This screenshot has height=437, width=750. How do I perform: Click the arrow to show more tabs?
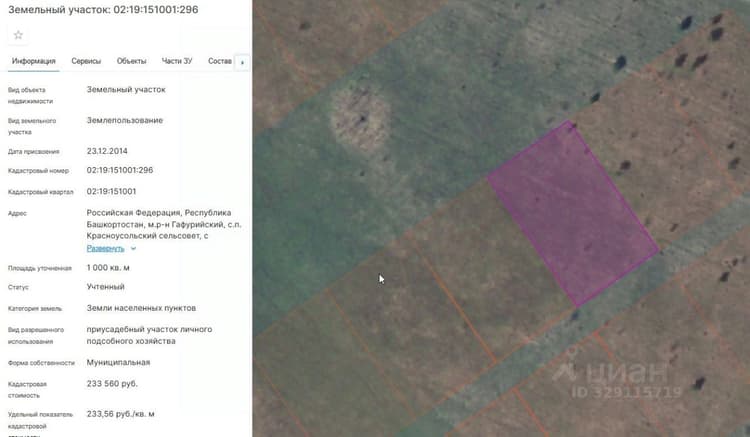click(243, 63)
